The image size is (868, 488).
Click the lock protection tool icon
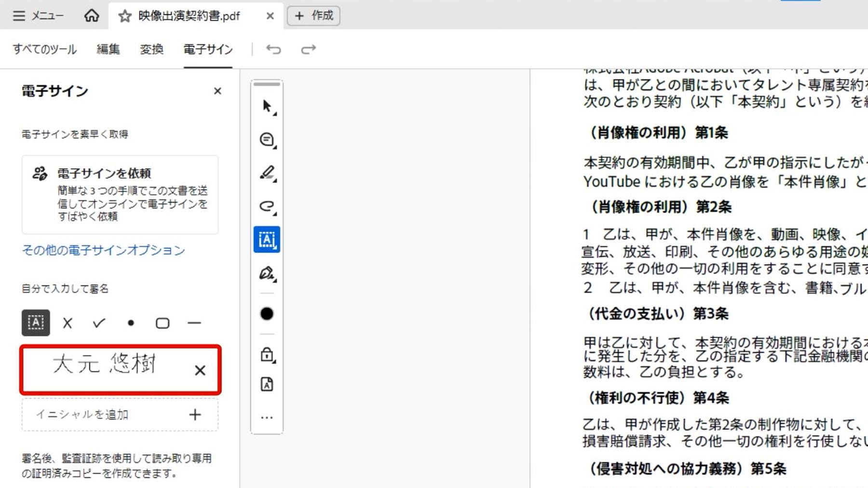point(267,355)
